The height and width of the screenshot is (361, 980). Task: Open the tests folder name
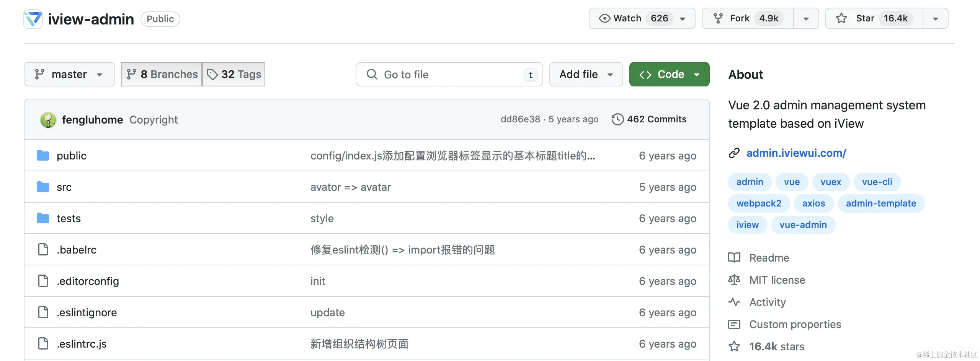tap(69, 218)
